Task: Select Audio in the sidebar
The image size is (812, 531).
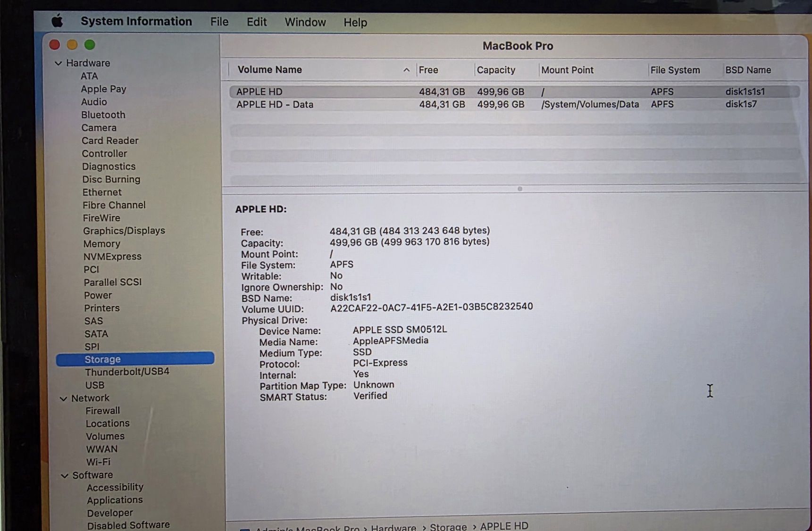Action: click(94, 102)
